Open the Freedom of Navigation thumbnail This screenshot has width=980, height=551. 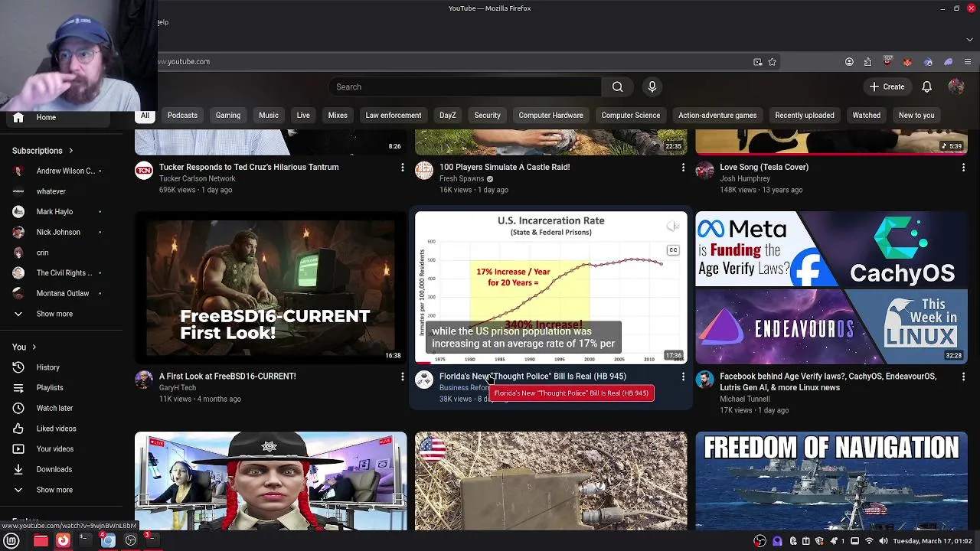tap(831, 481)
